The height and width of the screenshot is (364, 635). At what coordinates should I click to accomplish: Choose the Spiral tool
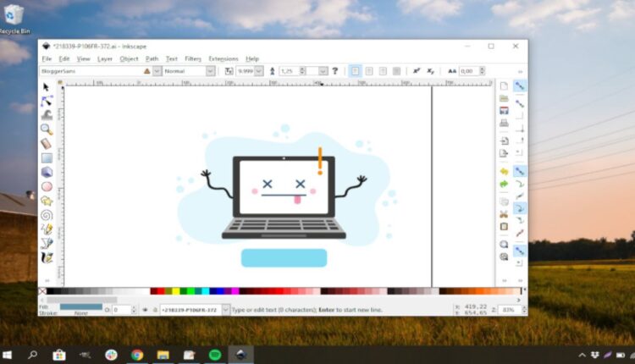pyautogui.click(x=47, y=215)
